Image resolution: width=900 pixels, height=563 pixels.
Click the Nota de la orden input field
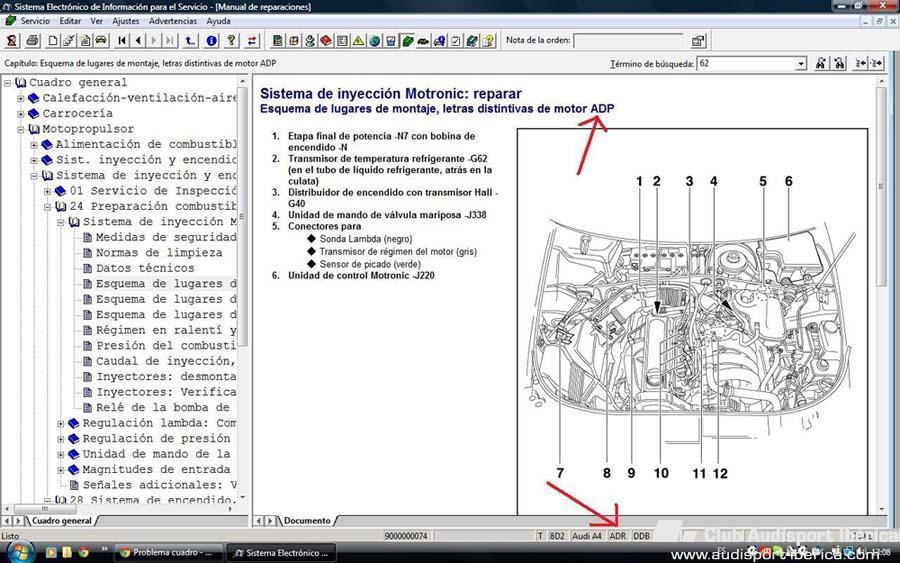click(x=628, y=41)
